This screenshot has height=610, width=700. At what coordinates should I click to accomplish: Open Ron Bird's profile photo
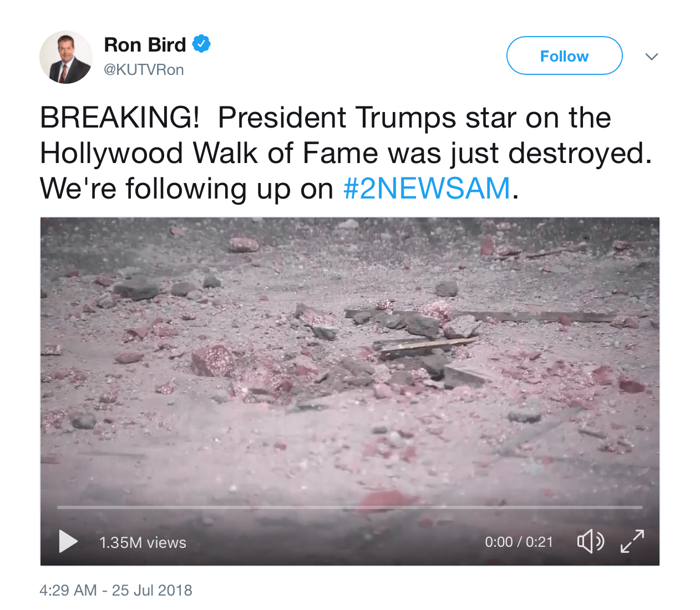(x=66, y=57)
